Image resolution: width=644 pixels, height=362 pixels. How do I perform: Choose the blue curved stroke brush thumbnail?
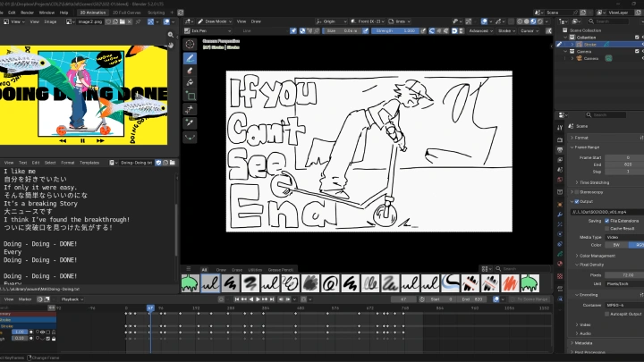coord(450,283)
